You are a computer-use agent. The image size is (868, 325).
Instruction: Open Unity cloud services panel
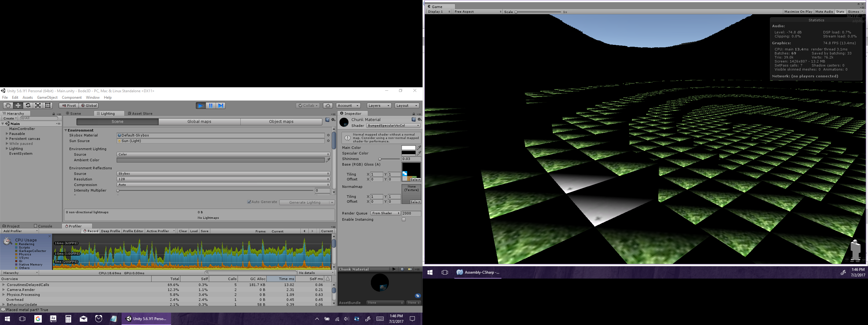[328, 106]
